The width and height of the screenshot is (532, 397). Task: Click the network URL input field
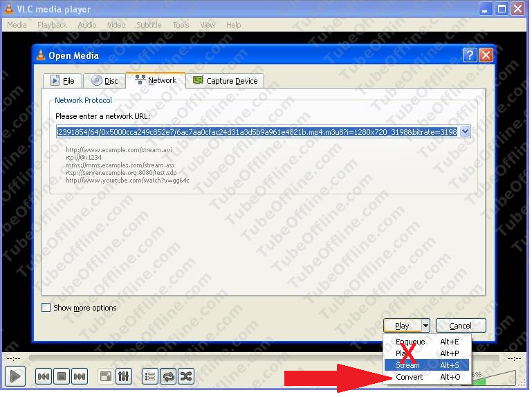click(256, 131)
